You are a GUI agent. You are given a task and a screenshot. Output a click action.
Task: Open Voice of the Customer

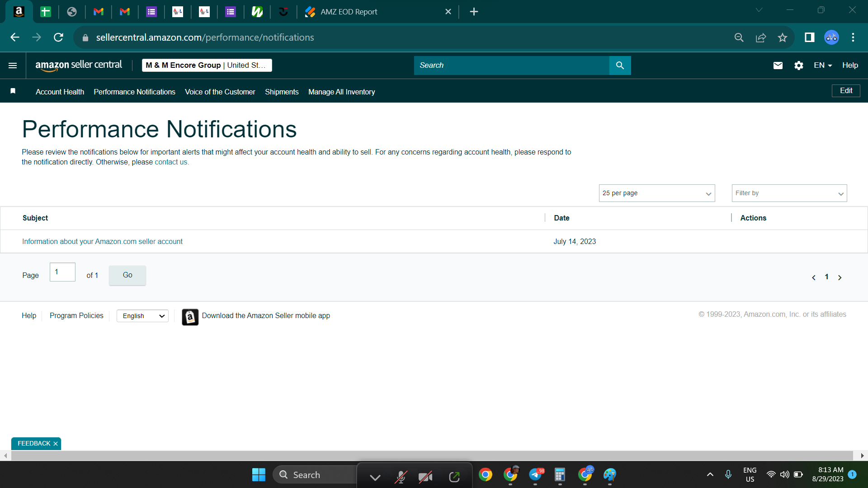click(x=220, y=92)
